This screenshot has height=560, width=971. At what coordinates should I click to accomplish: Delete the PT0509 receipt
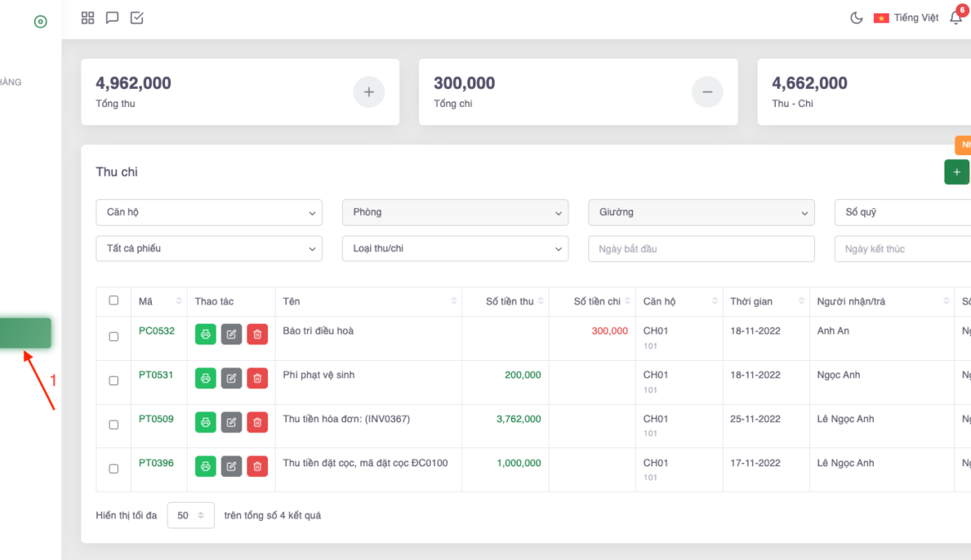(x=257, y=422)
